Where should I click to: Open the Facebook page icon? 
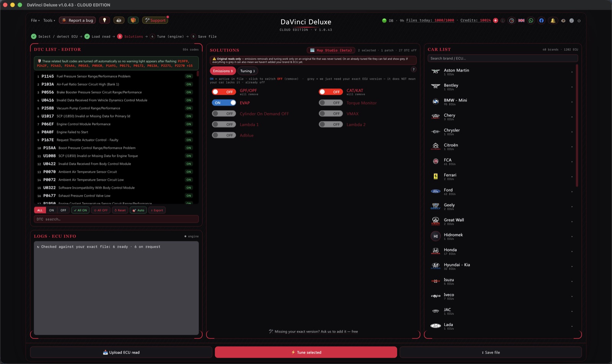point(541,21)
